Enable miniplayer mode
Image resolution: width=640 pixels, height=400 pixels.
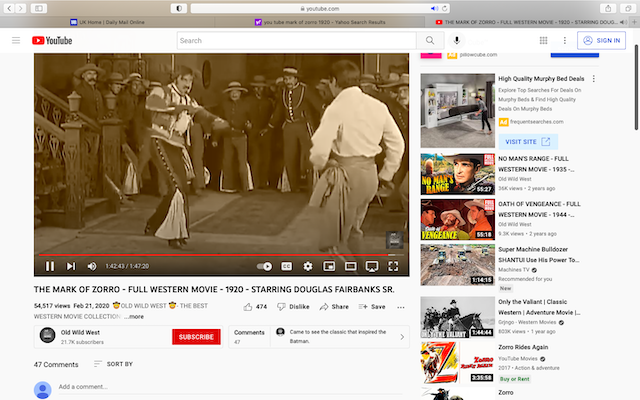(x=329, y=267)
